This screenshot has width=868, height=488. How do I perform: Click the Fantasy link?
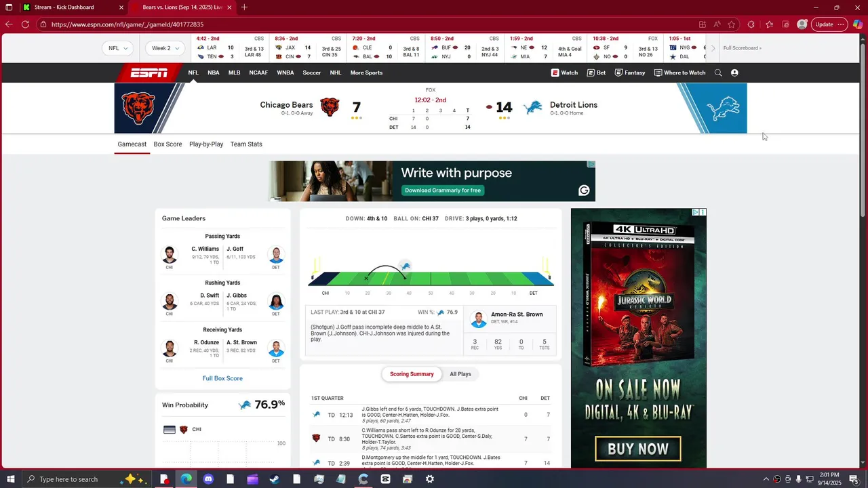tap(630, 73)
